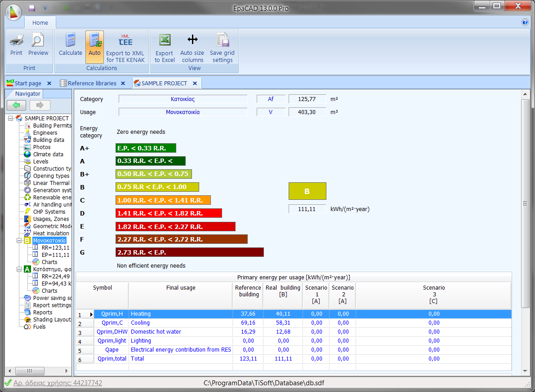Switch to the Reference libraries tab
The image size is (535, 392).
click(x=92, y=84)
